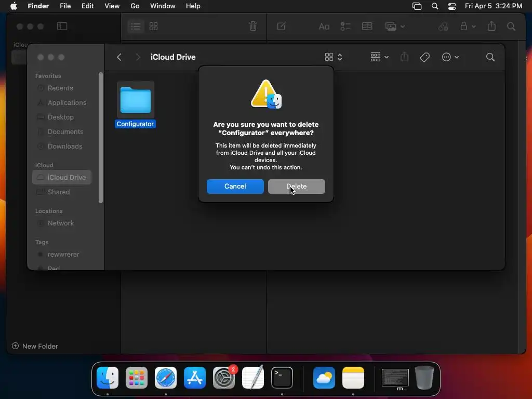Open Control Center in menu bar

click(452, 6)
